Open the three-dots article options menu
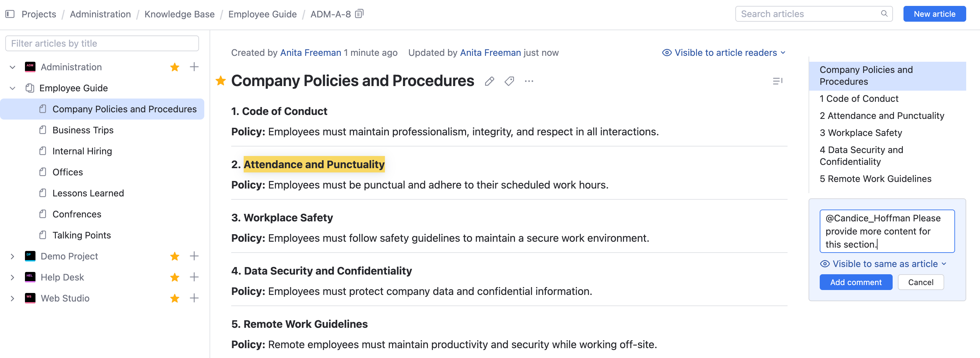The width and height of the screenshot is (980, 358). click(529, 81)
